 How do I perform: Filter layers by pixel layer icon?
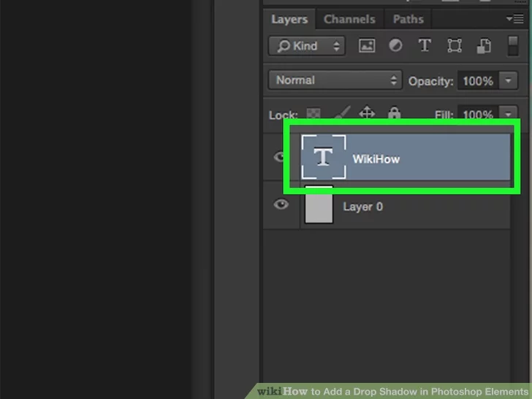pyautogui.click(x=367, y=45)
